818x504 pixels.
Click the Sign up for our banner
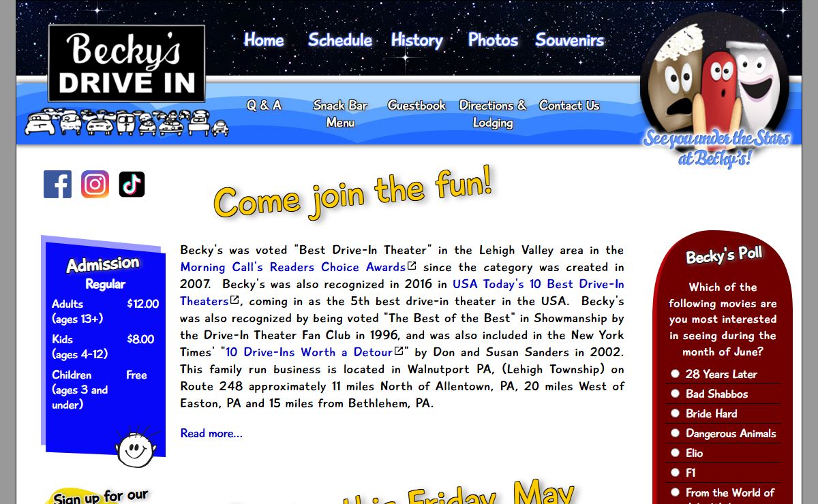click(100, 495)
